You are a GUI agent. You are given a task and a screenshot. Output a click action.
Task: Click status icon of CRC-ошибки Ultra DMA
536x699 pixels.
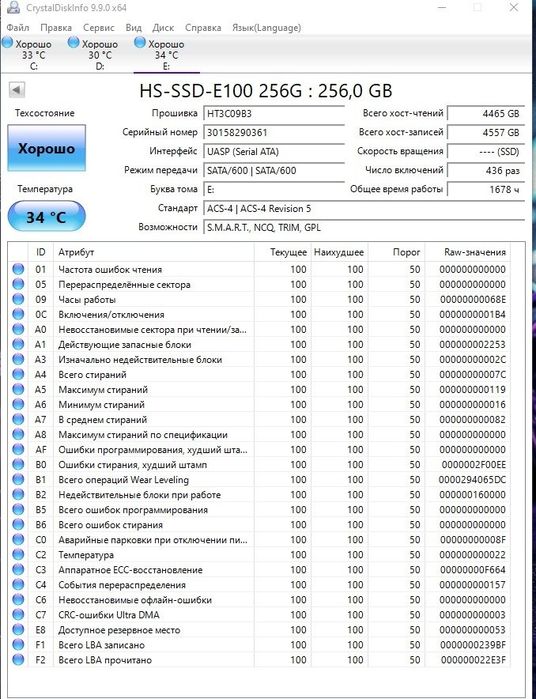[x=18, y=615]
